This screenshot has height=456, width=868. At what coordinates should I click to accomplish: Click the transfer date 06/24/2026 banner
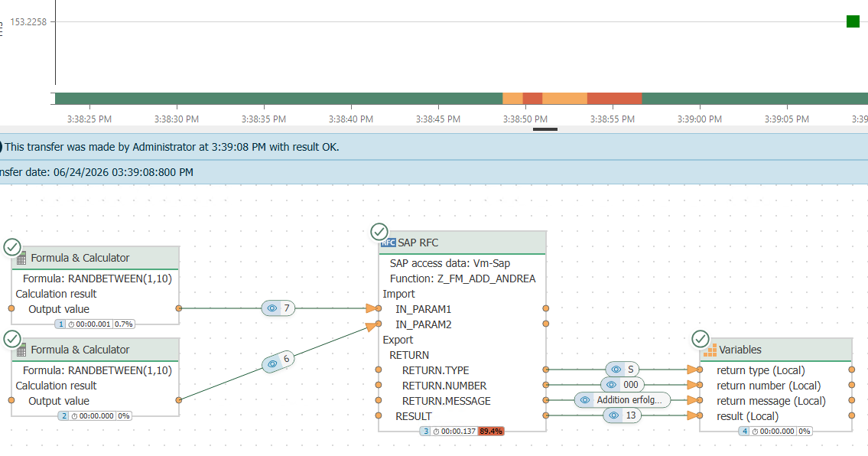coord(434,172)
